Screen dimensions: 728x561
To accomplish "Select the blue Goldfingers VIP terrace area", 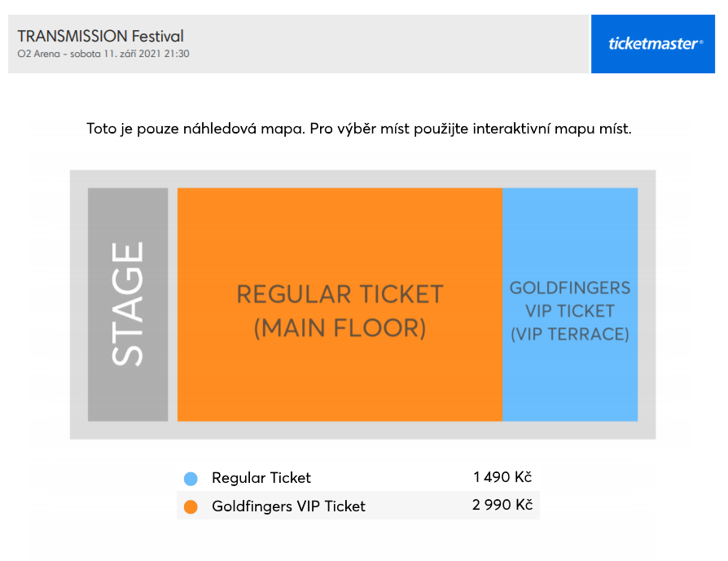I will (570, 305).
